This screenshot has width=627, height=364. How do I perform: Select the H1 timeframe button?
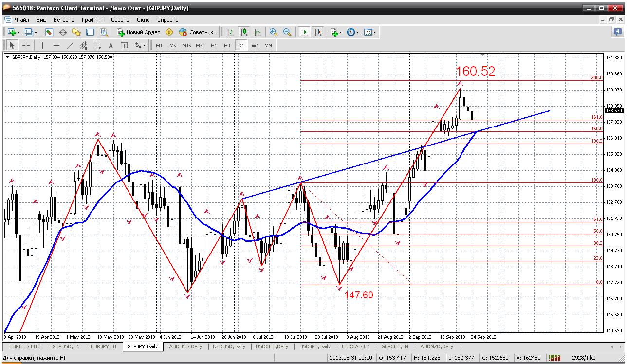214,45
